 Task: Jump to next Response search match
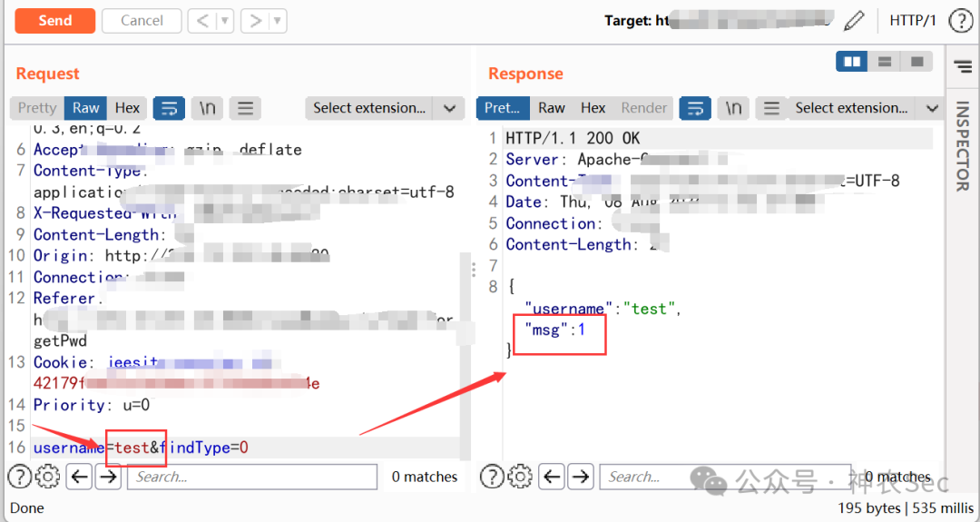581,477
